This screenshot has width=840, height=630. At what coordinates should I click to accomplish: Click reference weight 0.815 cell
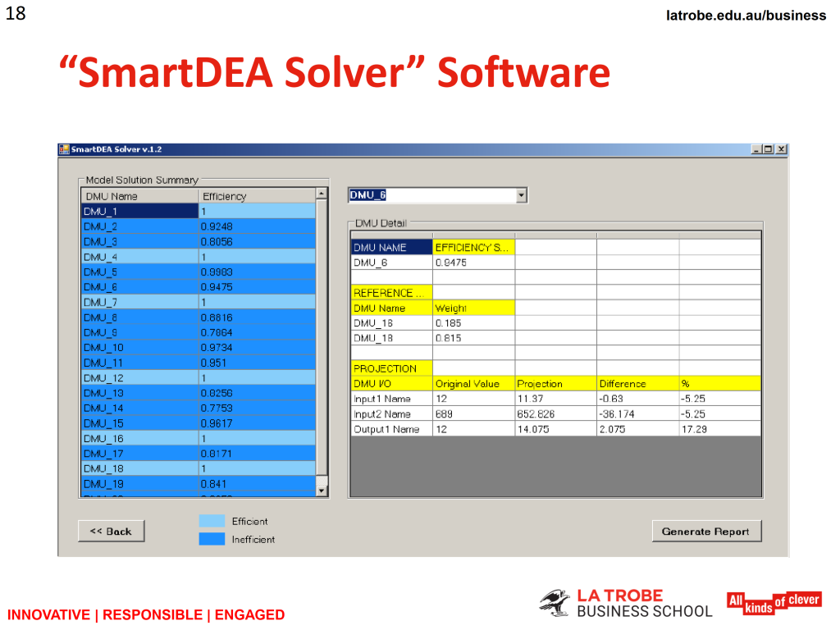tap(473, 338)
